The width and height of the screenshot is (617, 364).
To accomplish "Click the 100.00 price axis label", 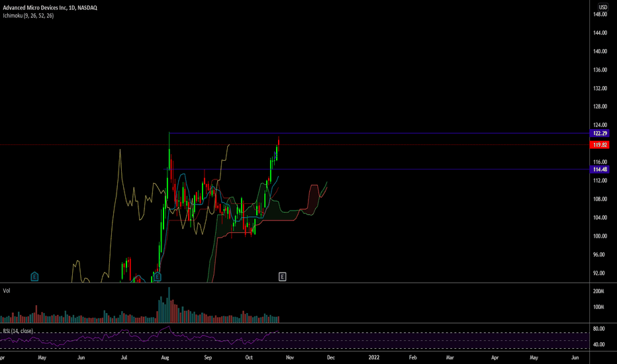I will 600,236.
